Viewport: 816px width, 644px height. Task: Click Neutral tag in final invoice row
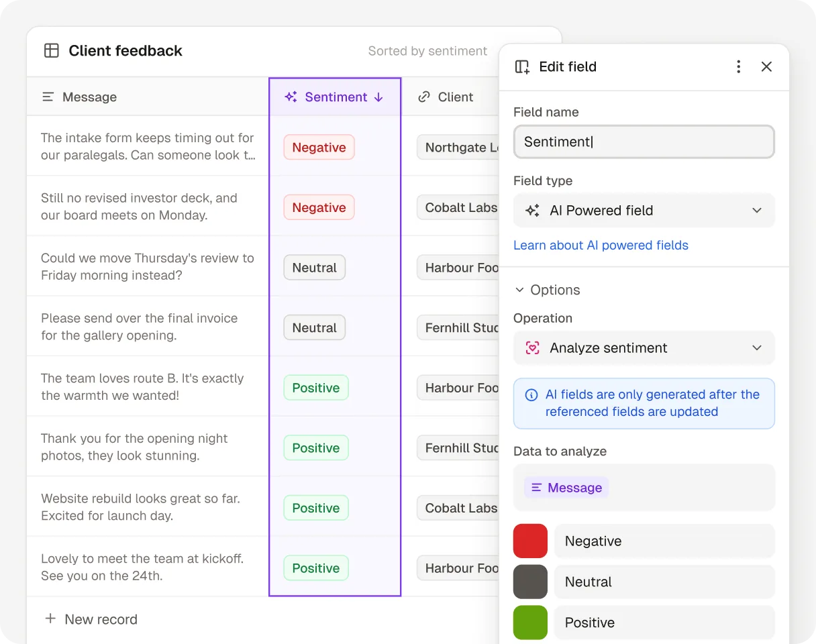(x=314, y=327)
